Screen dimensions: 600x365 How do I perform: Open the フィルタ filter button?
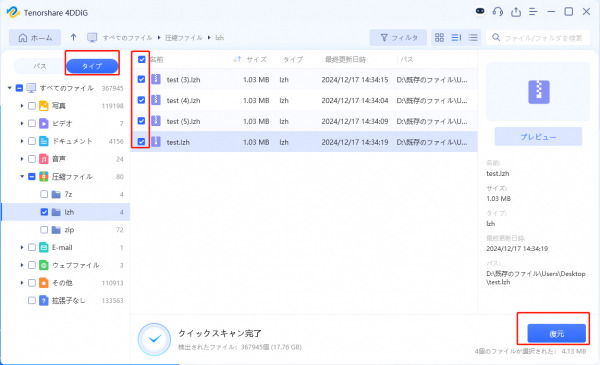pos(398,37)
